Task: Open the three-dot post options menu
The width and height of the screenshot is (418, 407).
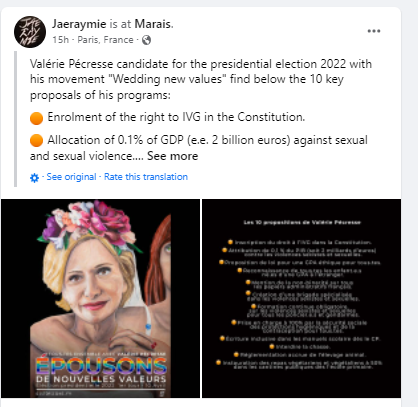Action: [374, 31]
